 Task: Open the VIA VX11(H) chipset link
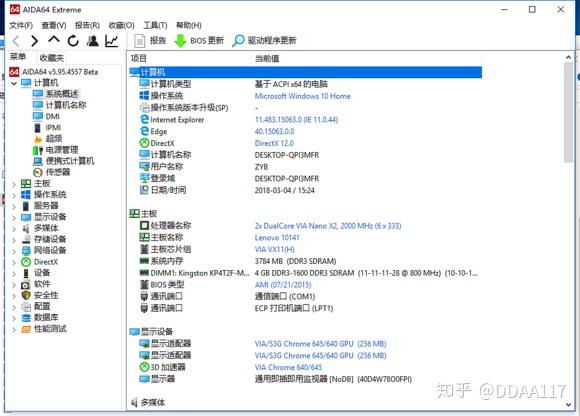pyautogui.click(x=274, y=250)
